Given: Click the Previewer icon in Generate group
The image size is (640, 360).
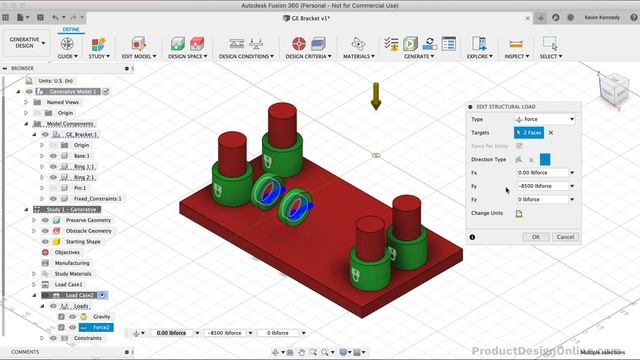Looking at the screenshot, I should [x=429, y=44].
